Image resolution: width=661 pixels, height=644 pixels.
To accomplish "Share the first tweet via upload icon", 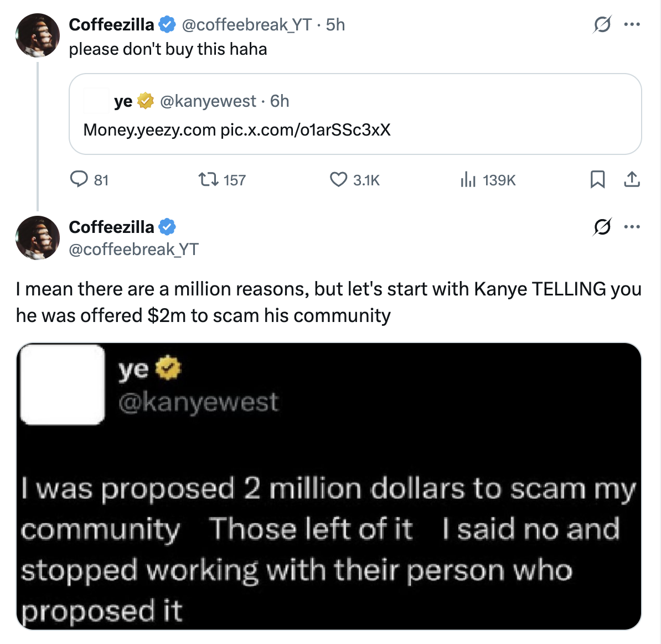I will (x=632, y=179).
